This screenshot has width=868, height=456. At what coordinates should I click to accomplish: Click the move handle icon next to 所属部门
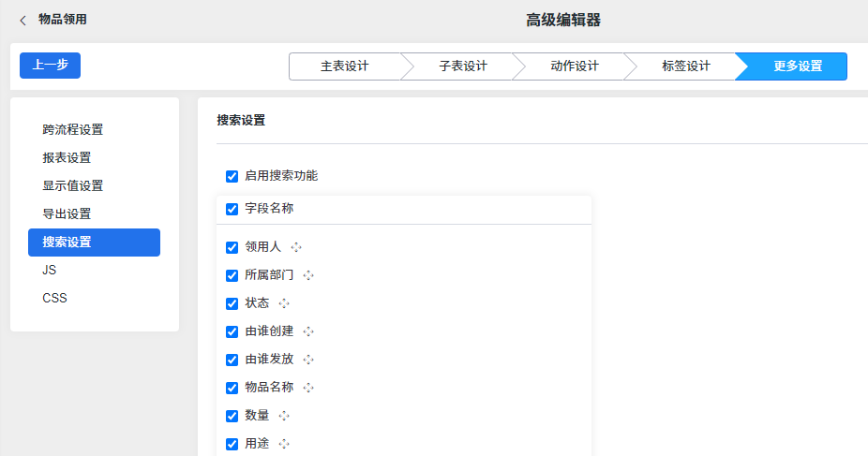308,275
